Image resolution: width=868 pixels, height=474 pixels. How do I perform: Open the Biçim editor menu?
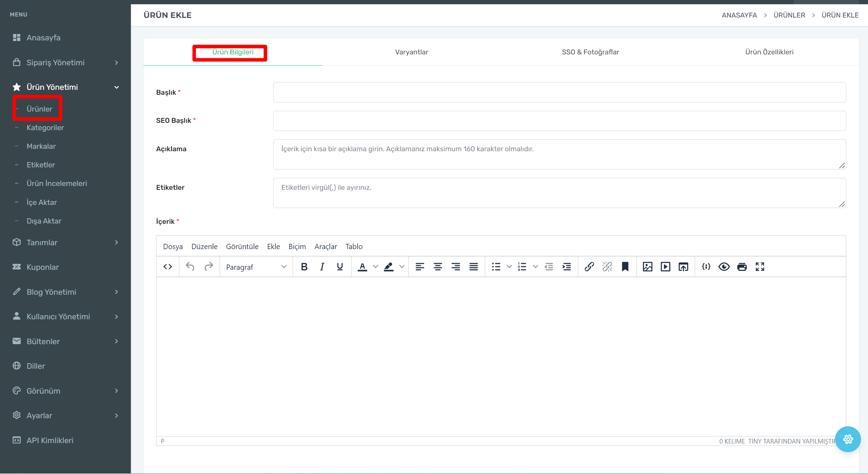pyautogui.click(x=297, y=247)
